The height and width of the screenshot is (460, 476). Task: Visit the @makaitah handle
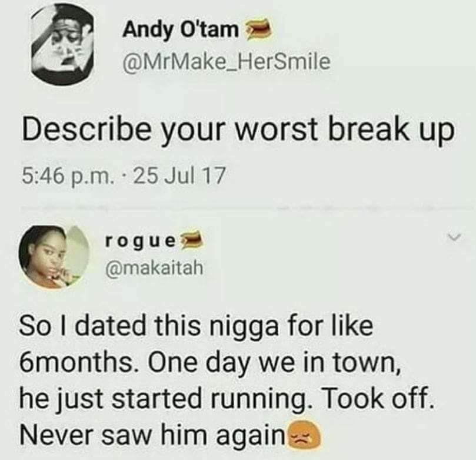pyautogui.click(x=154, y=268)
